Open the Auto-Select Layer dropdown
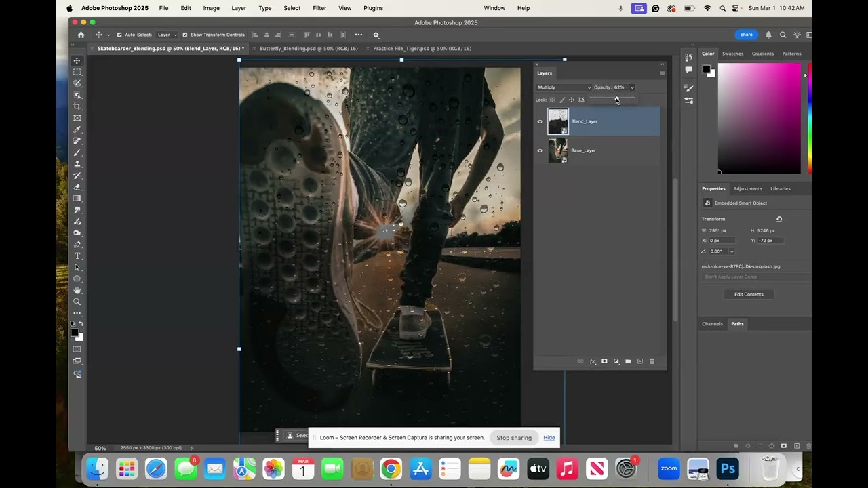This screenshot has width=868, height=488. coord(167,35)
